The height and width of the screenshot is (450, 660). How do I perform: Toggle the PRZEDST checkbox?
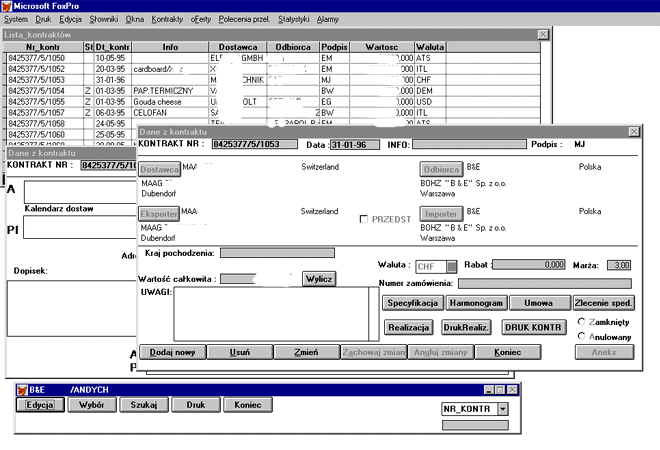pos(364,219)
